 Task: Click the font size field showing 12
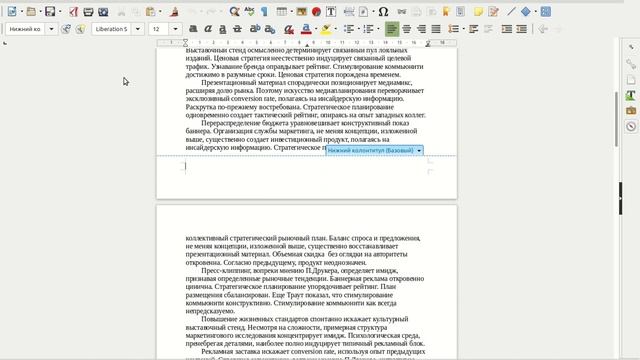point(159,29)
